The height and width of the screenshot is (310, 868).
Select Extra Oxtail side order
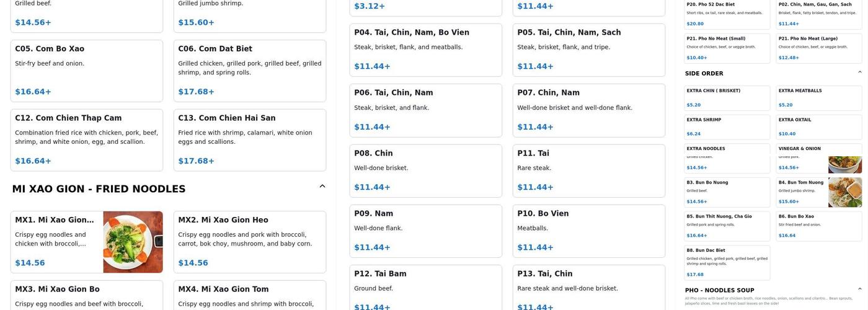[818, 126]
